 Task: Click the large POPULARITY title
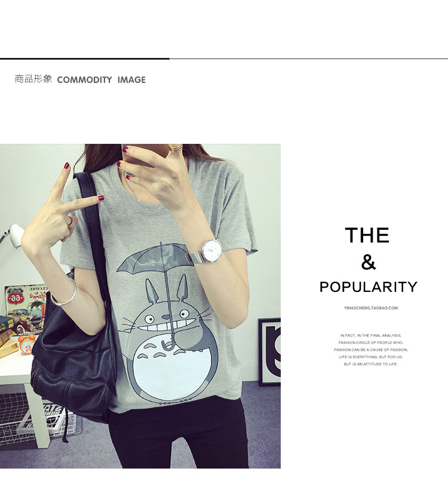[369, 287]
